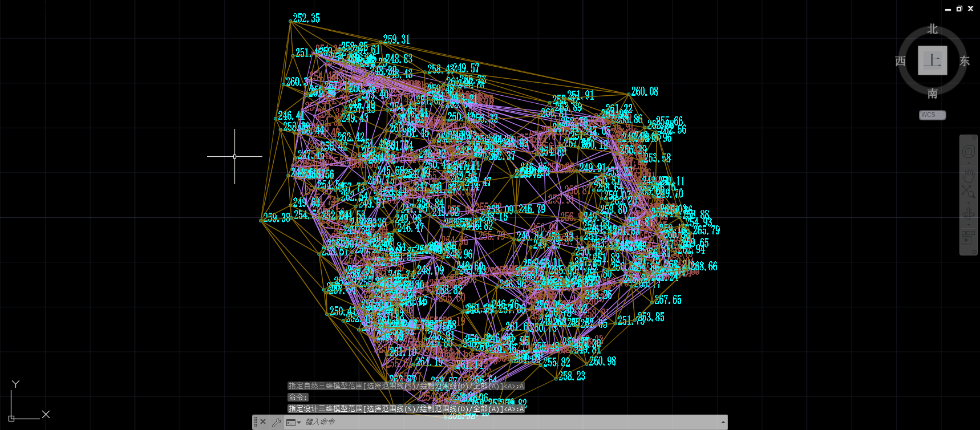The image size is (980, 430).
Task: Open ShowMotion from the navigation bar
Action: point(968,237)
